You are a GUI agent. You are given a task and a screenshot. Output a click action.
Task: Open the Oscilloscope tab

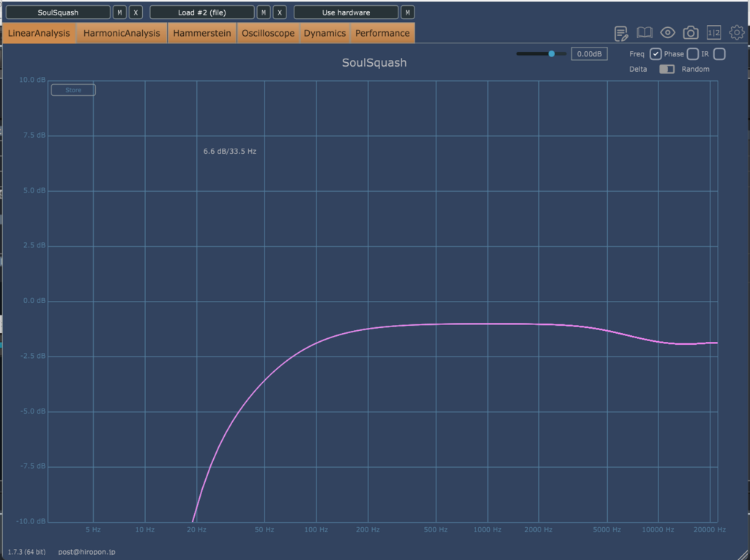[268, 33]
